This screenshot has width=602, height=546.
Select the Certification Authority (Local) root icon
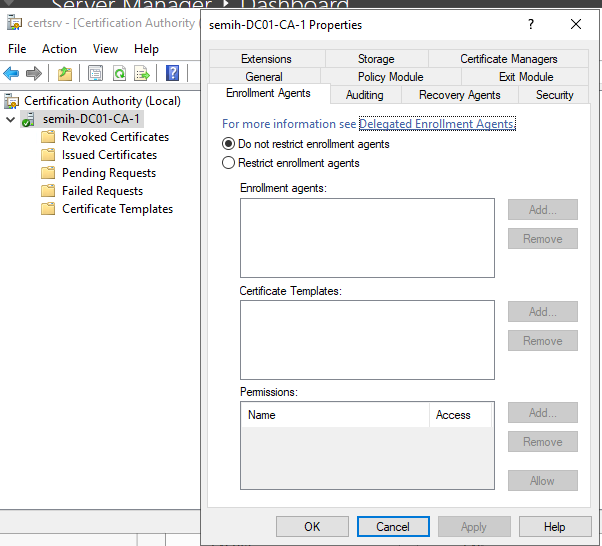coord(13,101)
